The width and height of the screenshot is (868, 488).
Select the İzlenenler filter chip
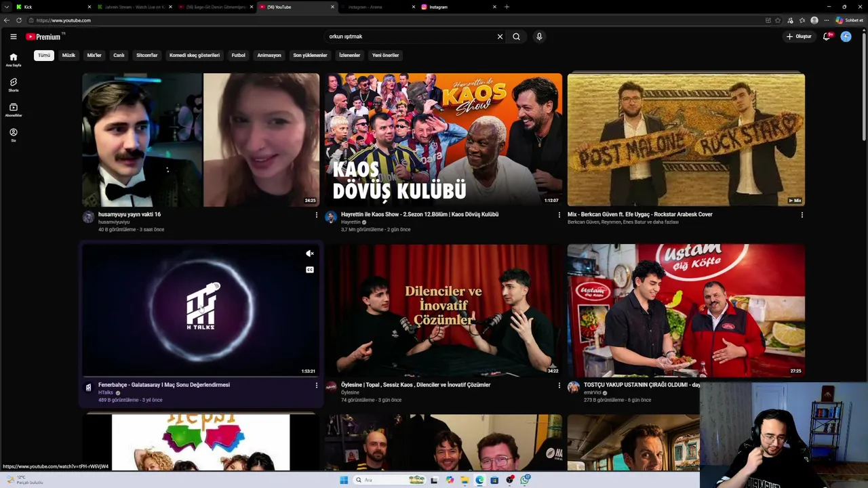[350, 56]
